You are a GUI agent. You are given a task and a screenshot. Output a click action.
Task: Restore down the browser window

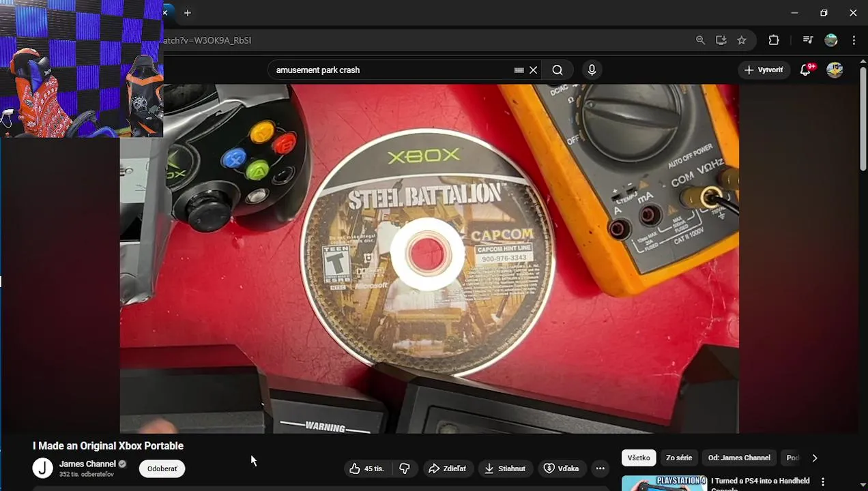click(x=824, y=13)
